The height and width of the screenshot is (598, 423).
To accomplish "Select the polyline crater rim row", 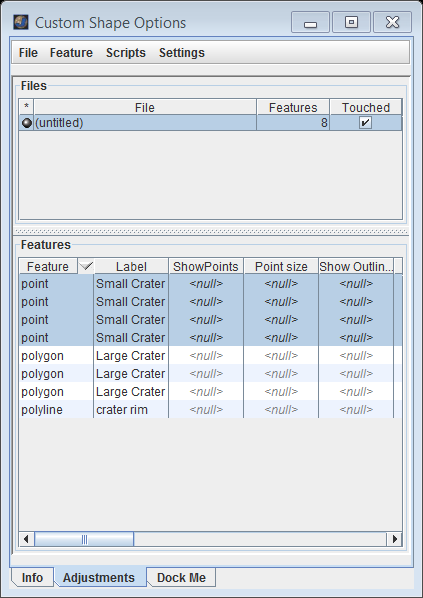I will (x=210, y=410).
